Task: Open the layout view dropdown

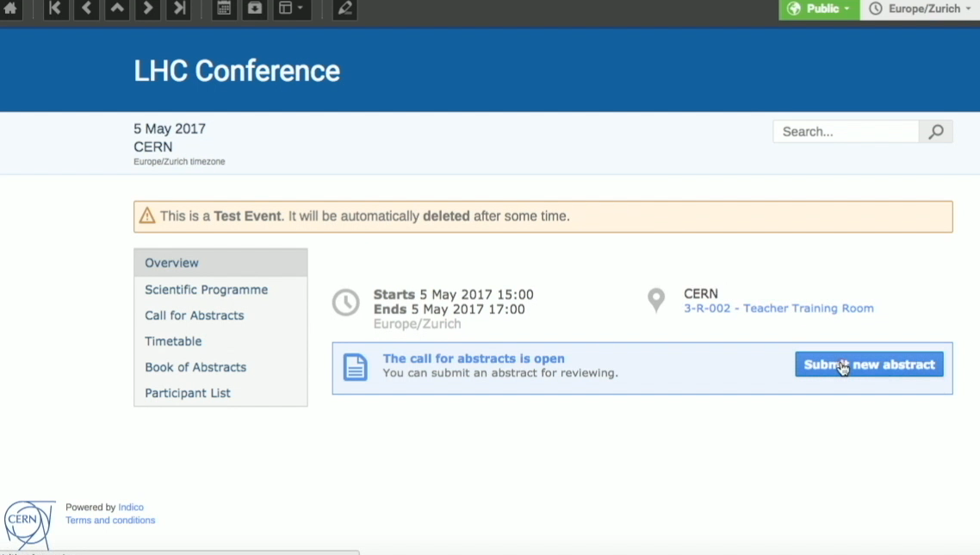Action: 291,9
